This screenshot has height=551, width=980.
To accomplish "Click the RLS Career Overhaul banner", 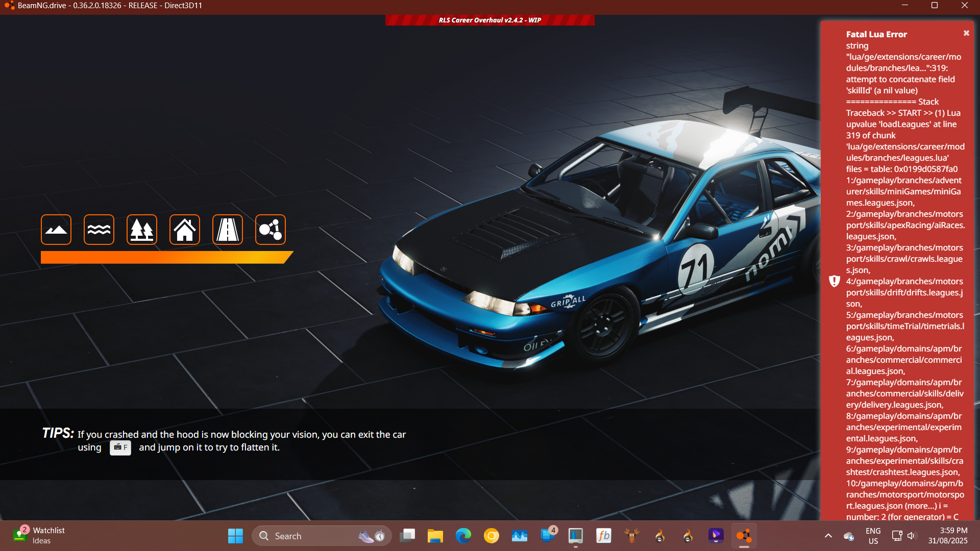I will [x=489, y=20].
